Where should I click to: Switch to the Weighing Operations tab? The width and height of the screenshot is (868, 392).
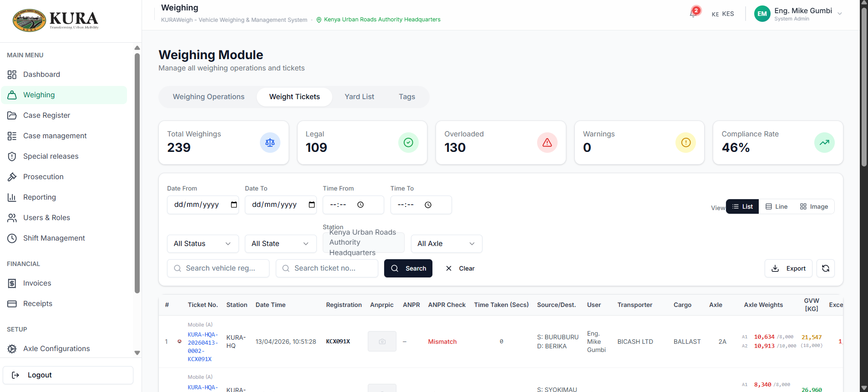pos(208,97)
